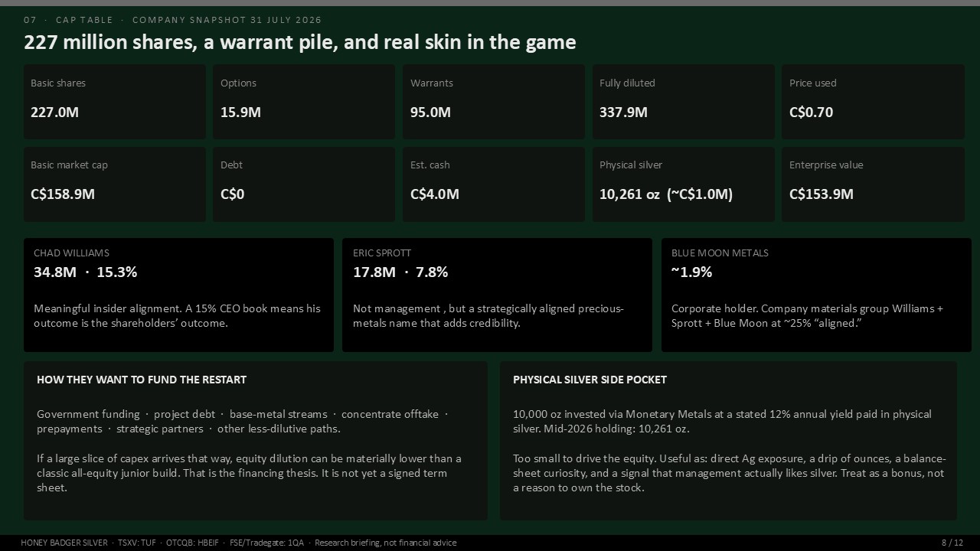The height and width of the screenshot is (551, 980).
Task: Click the Chad Williams holder panel
Action: pos(178,295)
